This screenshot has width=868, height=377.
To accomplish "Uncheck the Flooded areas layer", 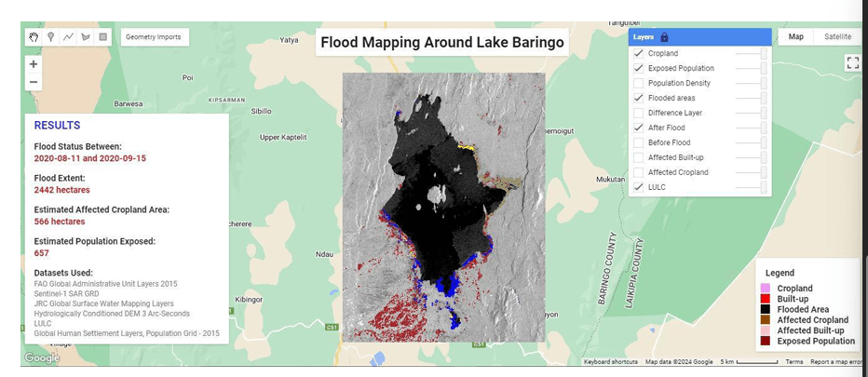I will tap(638, 98).
